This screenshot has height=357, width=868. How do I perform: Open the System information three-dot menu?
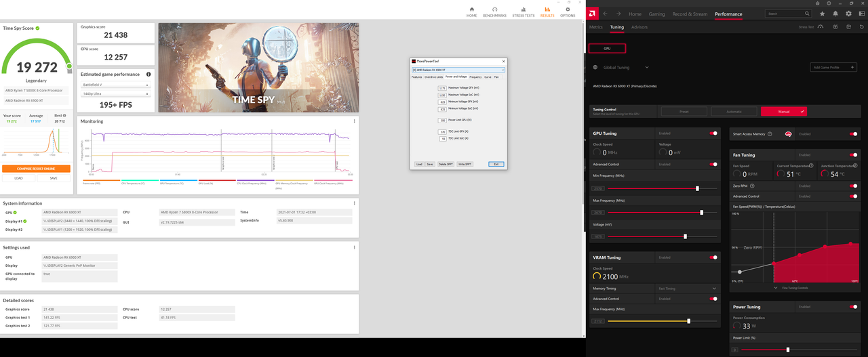354,203
